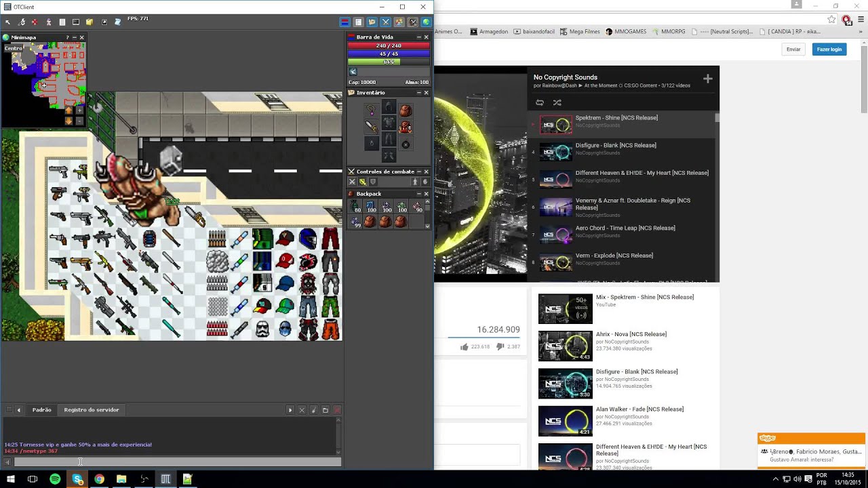The image size is (868, 488).
Task: Play Aero Chord - Time Leap in playlist
Action: [x=623, y=233]
